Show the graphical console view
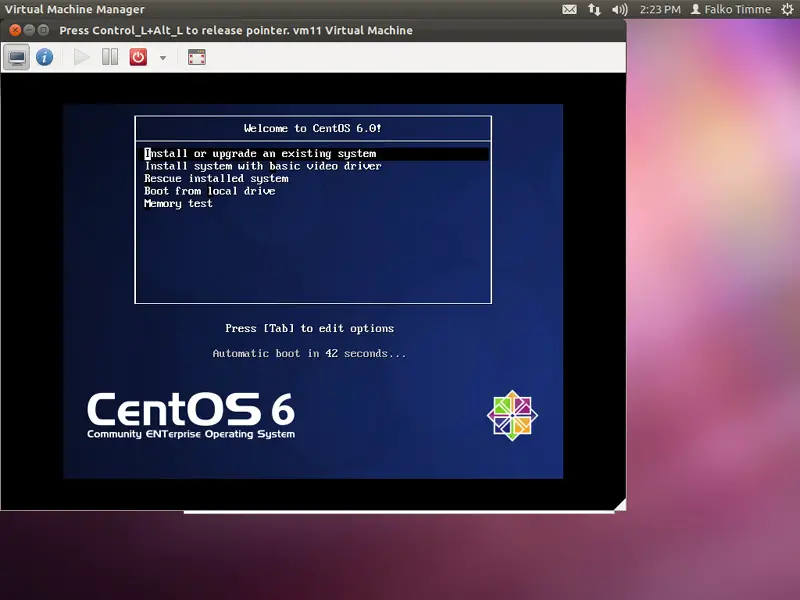 (17, 57)
